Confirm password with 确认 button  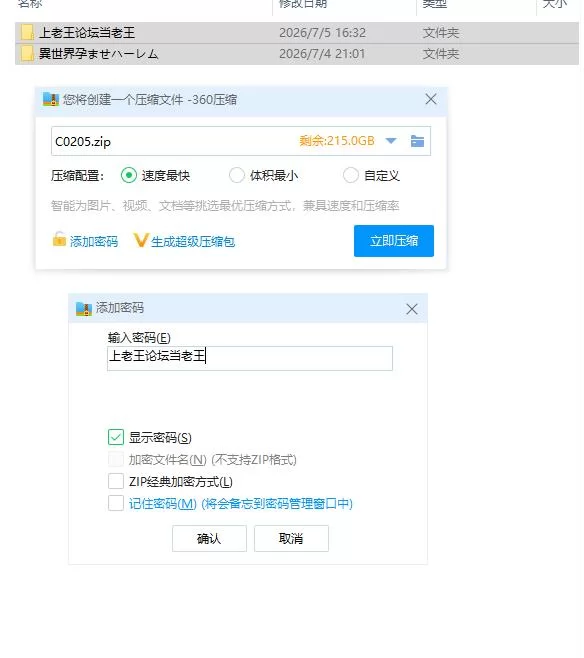click(209, 538)
